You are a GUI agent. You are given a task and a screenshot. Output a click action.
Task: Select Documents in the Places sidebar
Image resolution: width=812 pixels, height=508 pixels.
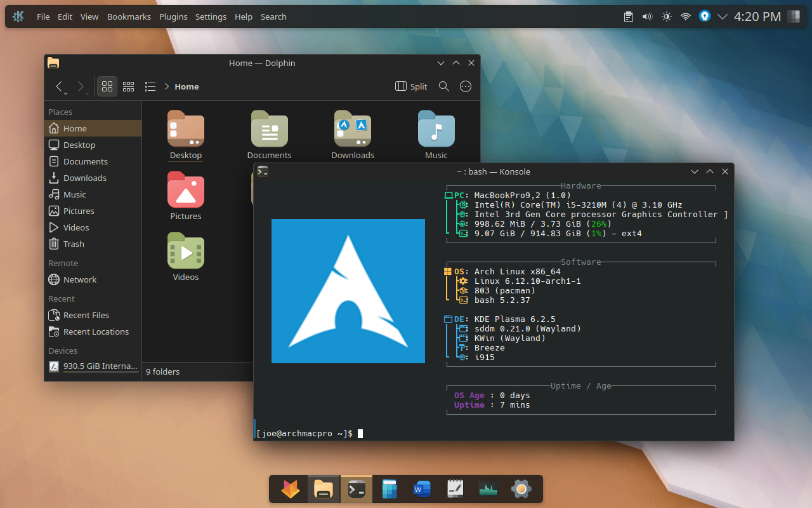(85, 161)
